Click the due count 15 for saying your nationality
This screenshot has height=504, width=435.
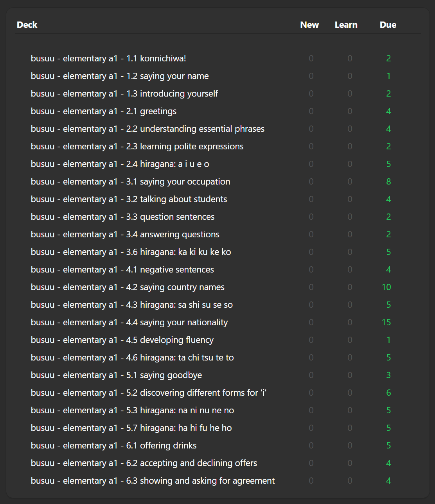(386, 323)
